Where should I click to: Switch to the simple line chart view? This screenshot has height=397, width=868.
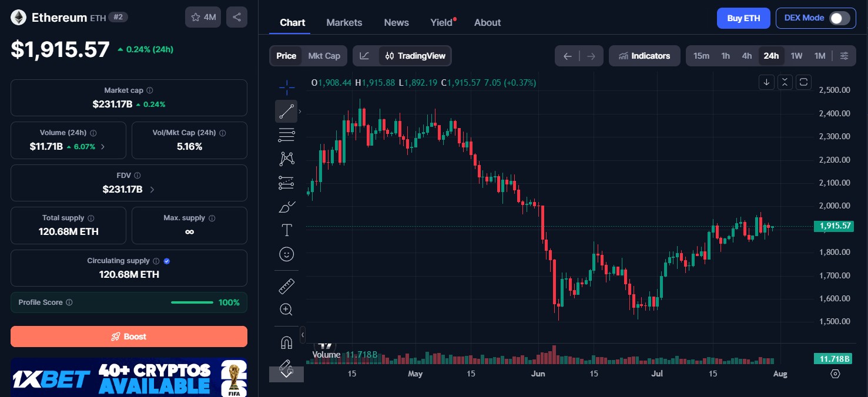click(x=364, y=56)
